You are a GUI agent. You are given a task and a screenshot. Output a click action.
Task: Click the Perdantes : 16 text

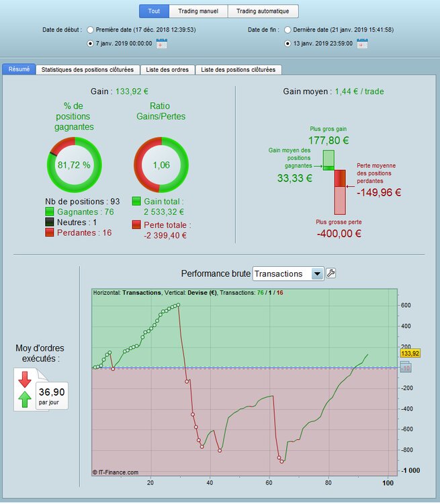coord(84,233)
